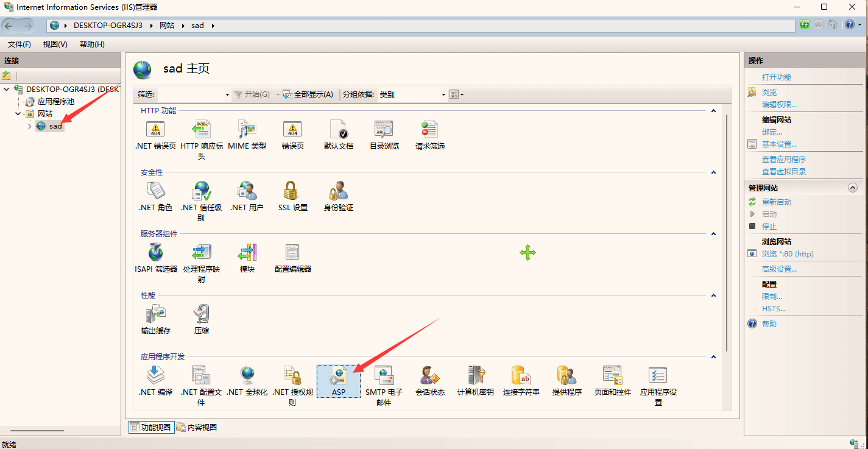
Task: Switch to 功能视图 tab
Action: (152, 428)
